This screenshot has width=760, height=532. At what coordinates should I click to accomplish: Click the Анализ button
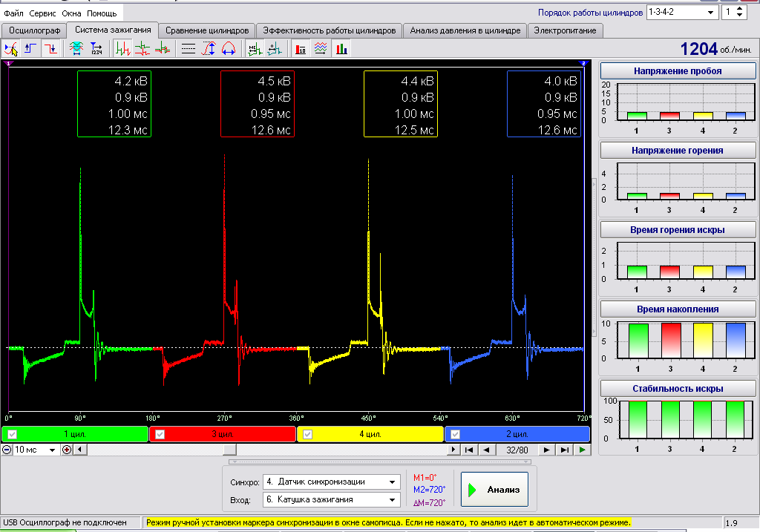coord(494,490)
